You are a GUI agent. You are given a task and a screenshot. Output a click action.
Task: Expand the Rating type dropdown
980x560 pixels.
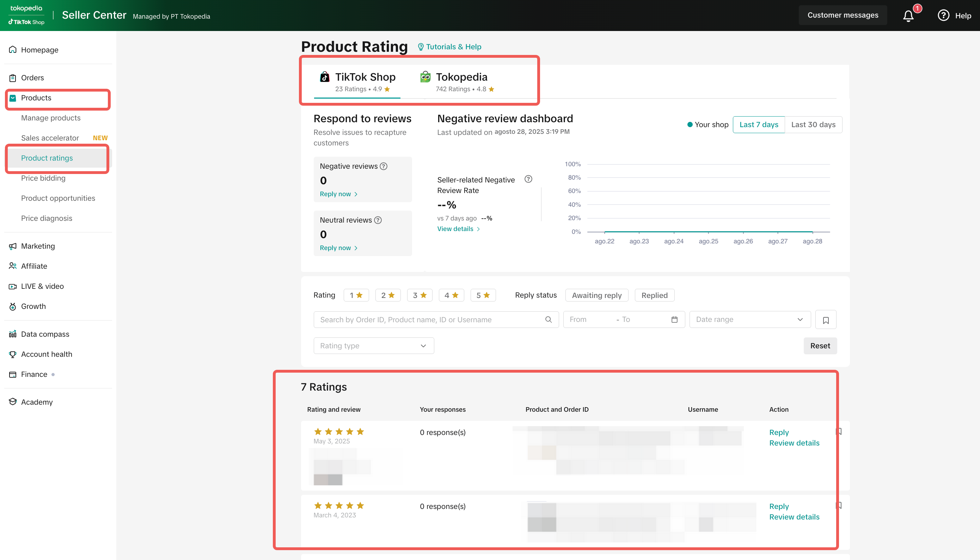[373, 346]
